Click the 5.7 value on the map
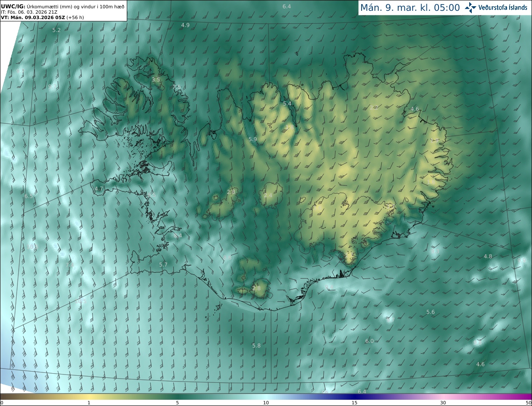 click(163, 264)
